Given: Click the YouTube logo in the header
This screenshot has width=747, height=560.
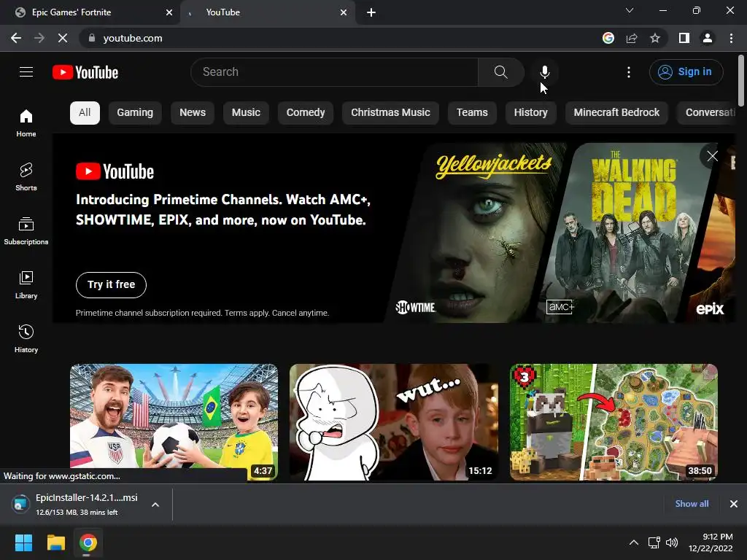Looking at the screenshot, I should tap(85, 72).
